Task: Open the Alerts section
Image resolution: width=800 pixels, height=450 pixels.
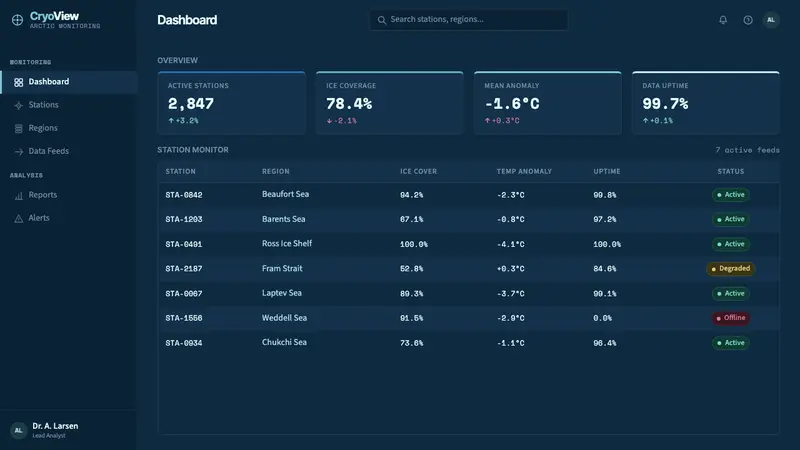Action: click(69, 218)
